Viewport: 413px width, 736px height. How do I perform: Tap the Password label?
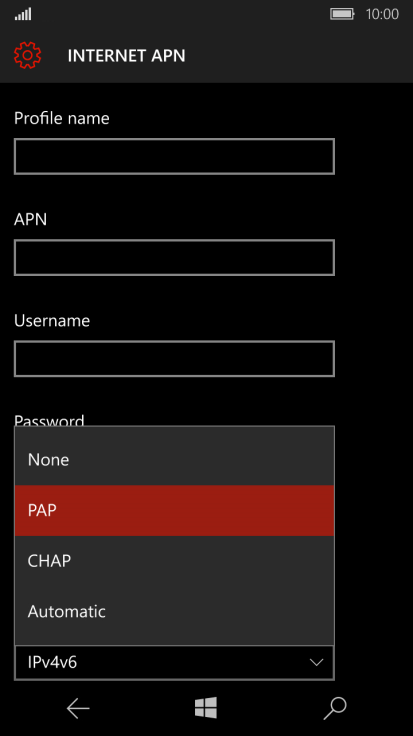[49, 420]
